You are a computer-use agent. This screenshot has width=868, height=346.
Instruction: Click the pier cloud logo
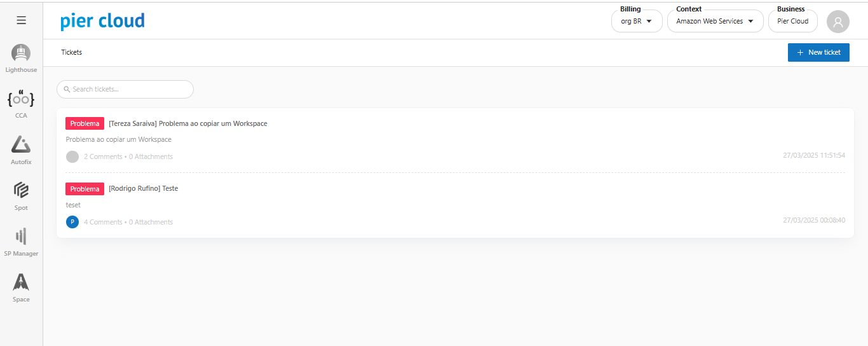[x=103, y=21]
